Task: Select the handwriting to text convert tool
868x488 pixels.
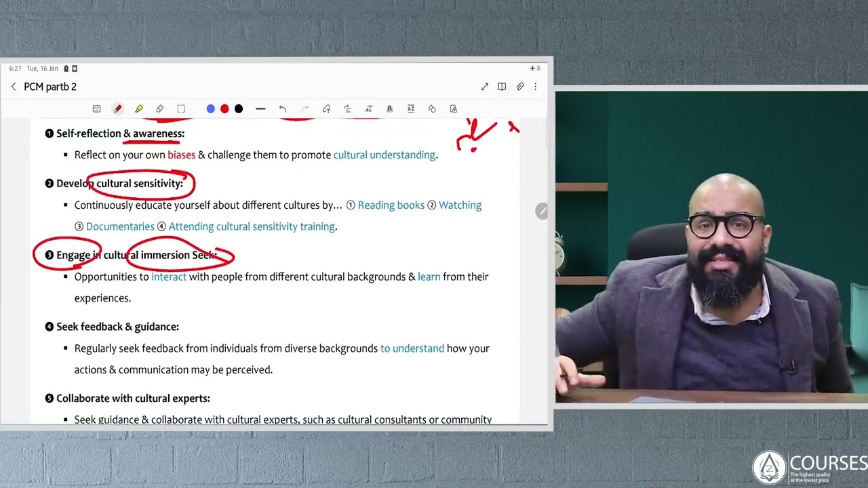Action: click(x=326, y=108)
